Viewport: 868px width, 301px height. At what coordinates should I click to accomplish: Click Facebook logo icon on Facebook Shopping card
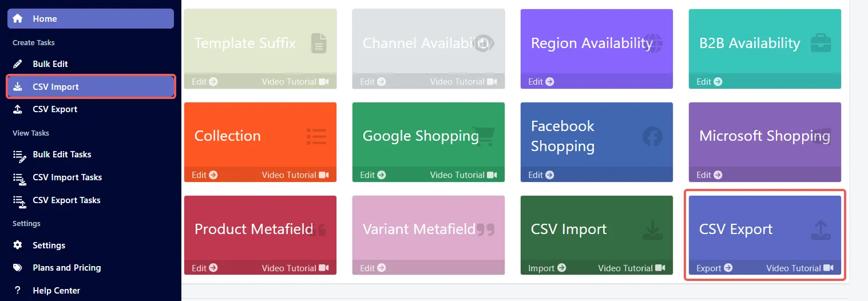652,136
